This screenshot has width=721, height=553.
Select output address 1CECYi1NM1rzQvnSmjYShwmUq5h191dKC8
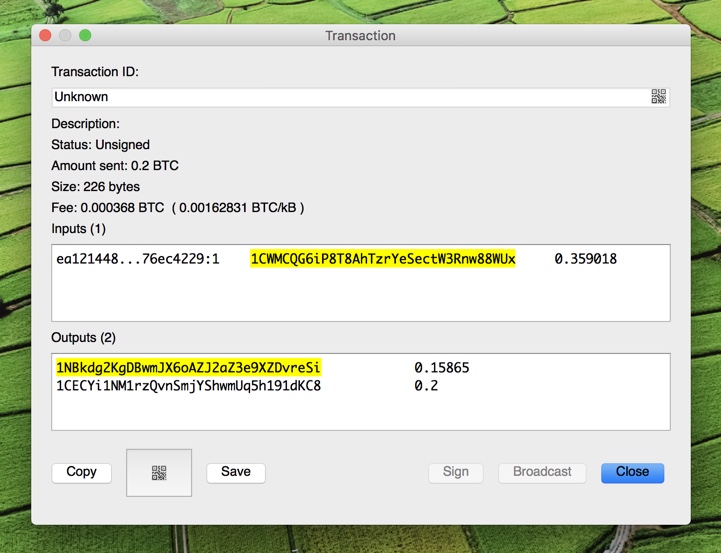pyautogui.click(x=188, y=386)
